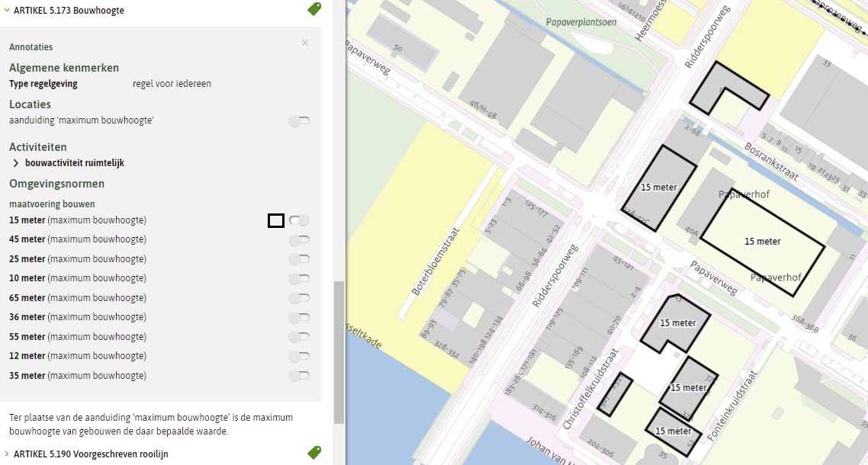Turn on 45 meter maximum bouwhoogte switch
The image size is (868, 465).
click(300, 239)
